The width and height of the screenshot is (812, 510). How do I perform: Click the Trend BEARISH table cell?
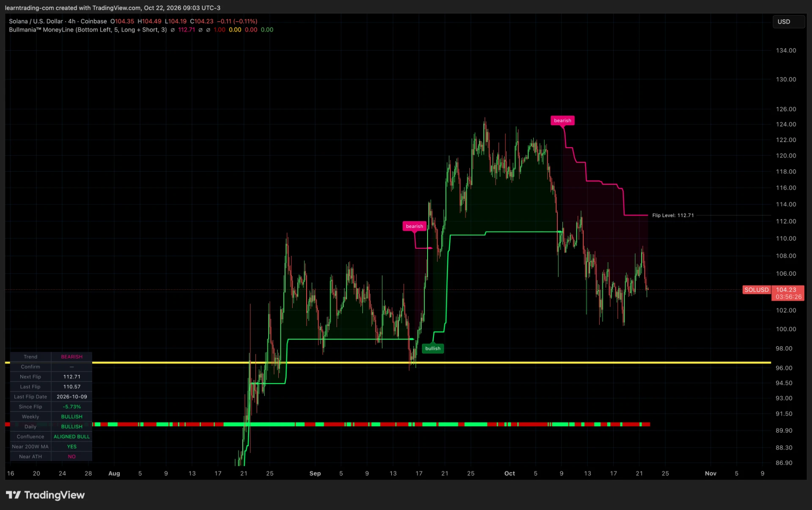click(x=71, y=357)
